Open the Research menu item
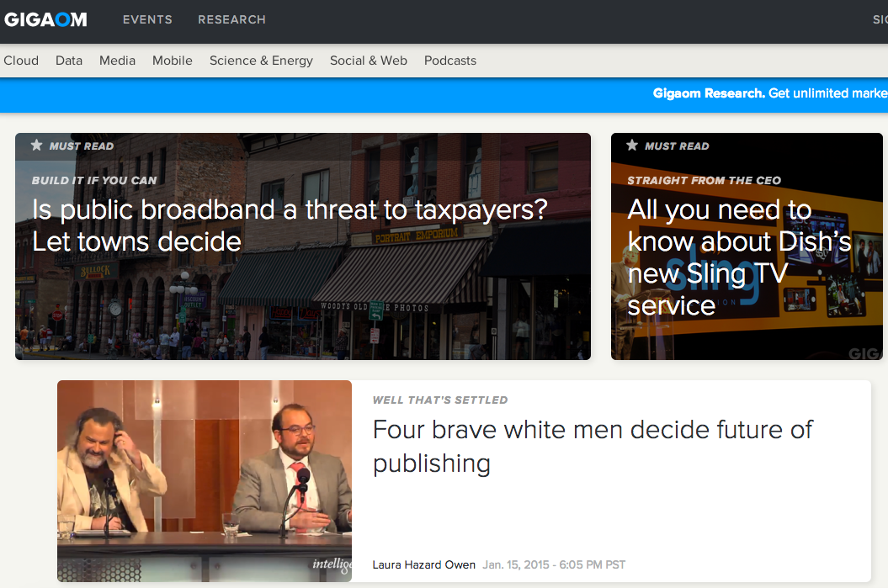The image size is (888, 588). pos(231,19)
